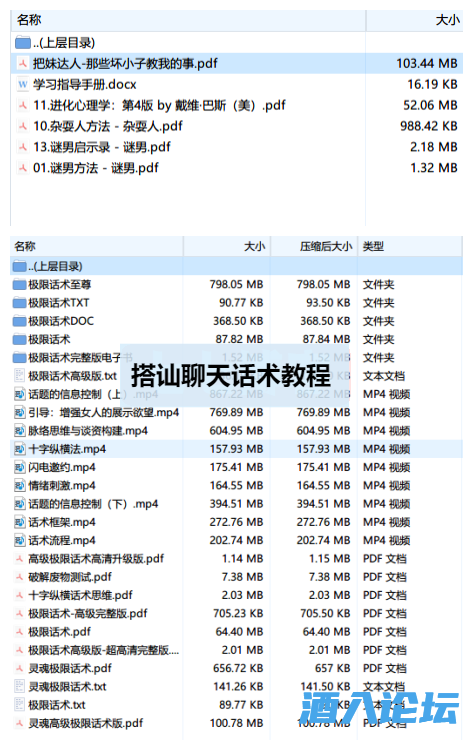Select the 极限话术DOC folder row

tap(236, 321)
